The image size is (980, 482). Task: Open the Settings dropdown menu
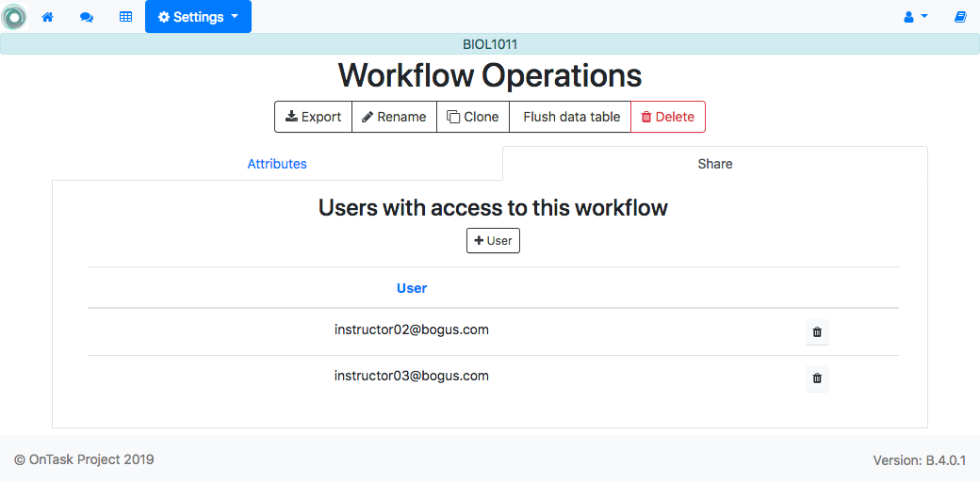pos(198,17)
